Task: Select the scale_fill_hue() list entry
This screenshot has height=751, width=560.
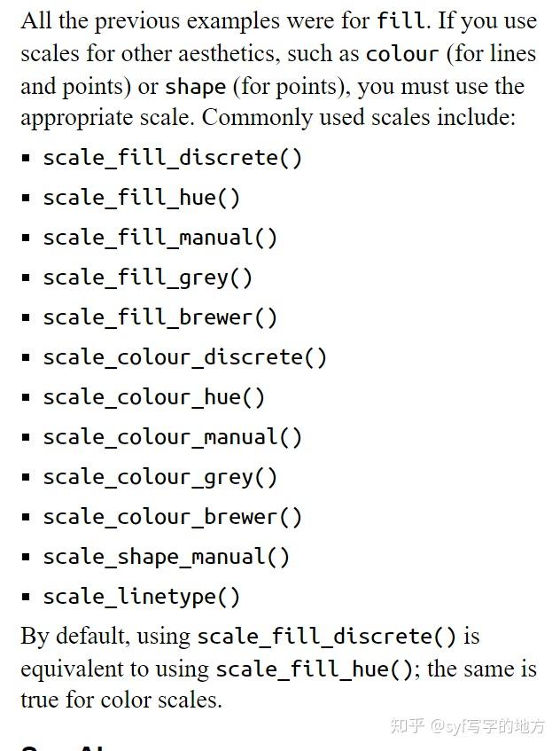Action: click(x=141, y=198)
